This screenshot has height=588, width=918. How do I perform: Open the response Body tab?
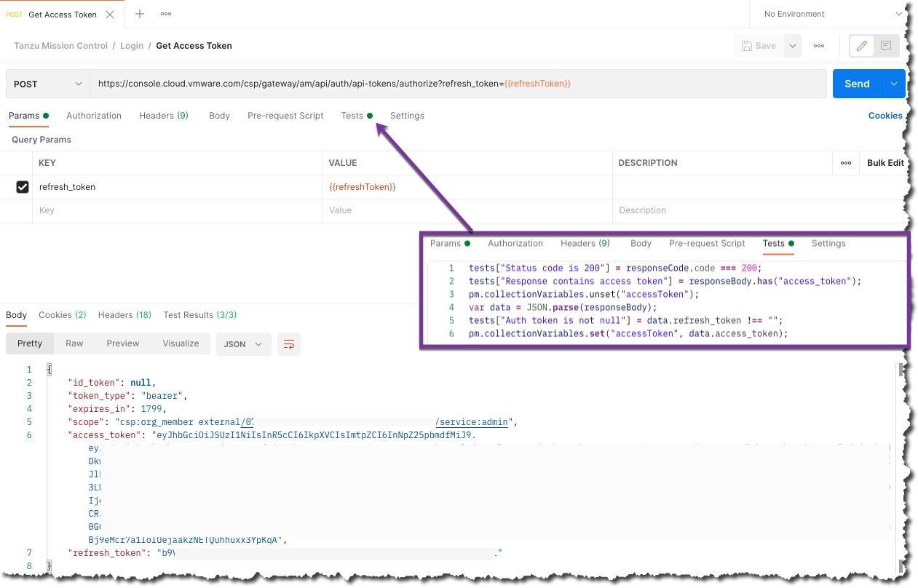(16, 315)
